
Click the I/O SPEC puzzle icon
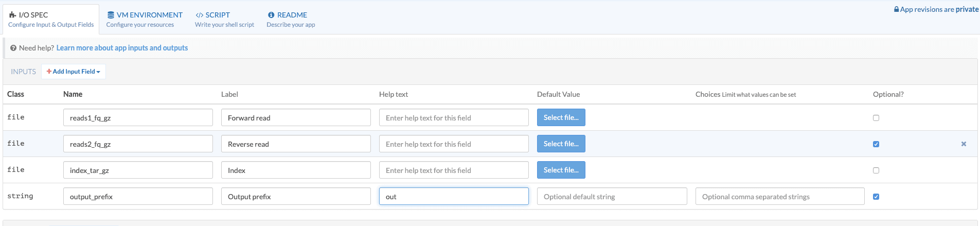click(x=12, y=15)
